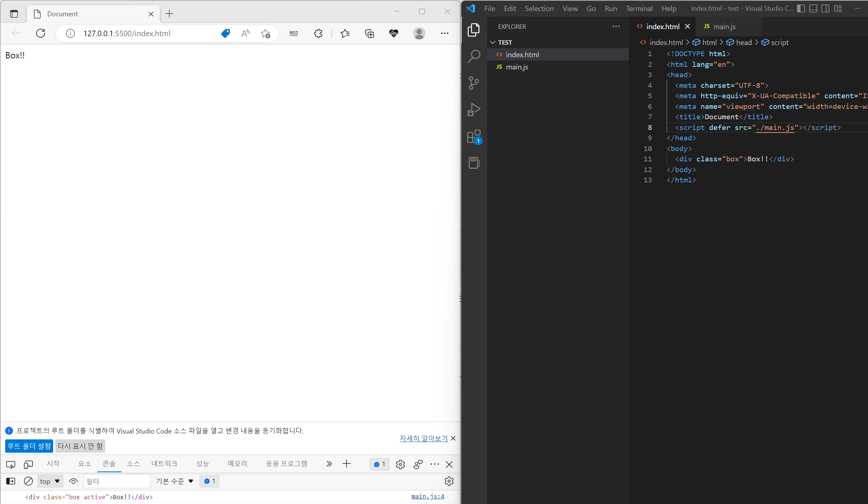
Task: Open the 기본 수준 log level dropdown
Action: pyautogui.click(x=175, y=481)
